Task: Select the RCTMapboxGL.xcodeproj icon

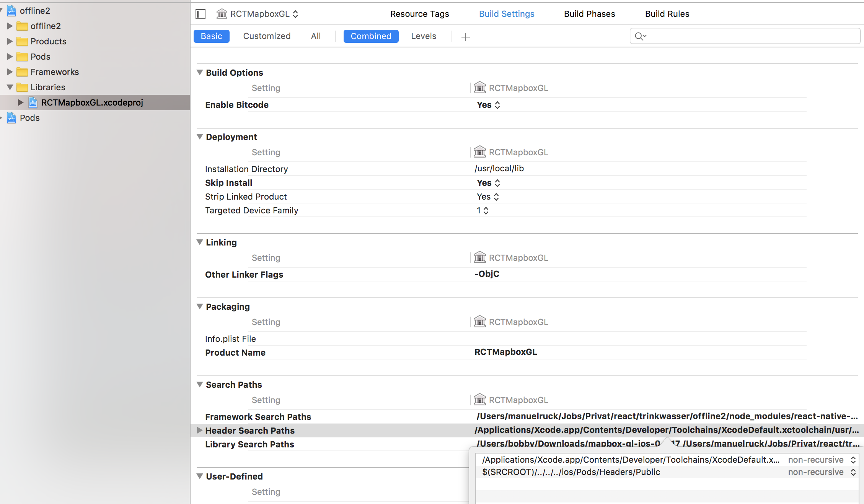Action: [33, 102]
